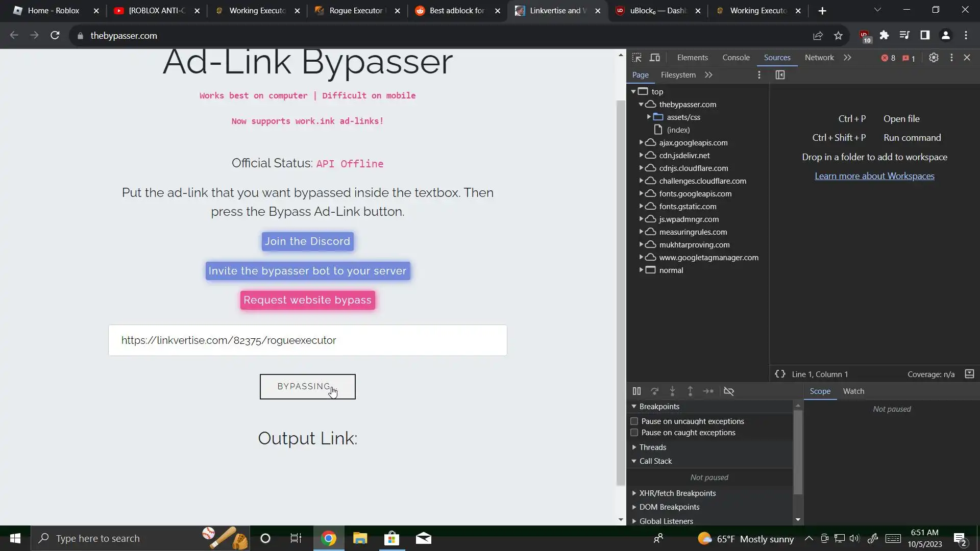Click pause script execution button
The width and height of the screenshot is (980, 551).
636,391
